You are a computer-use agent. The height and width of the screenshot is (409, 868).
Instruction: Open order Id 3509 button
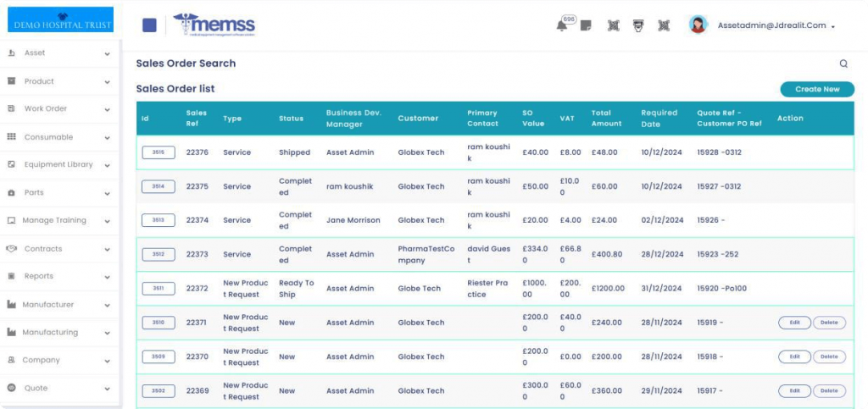tap(159, 357)
